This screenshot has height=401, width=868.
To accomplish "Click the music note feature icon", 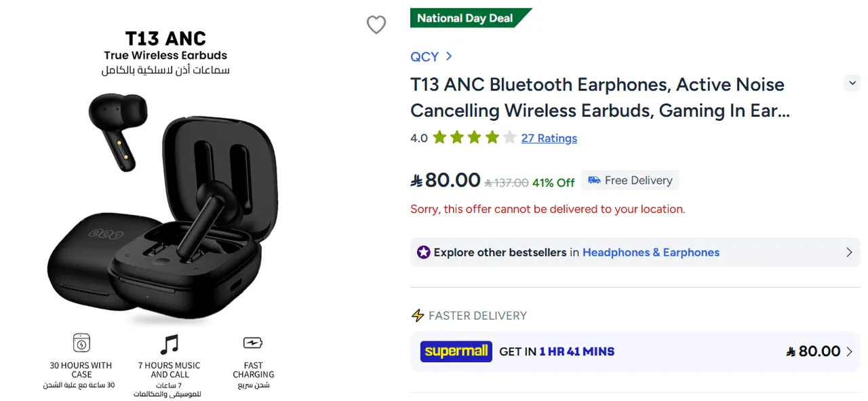I will pos(170,344).
